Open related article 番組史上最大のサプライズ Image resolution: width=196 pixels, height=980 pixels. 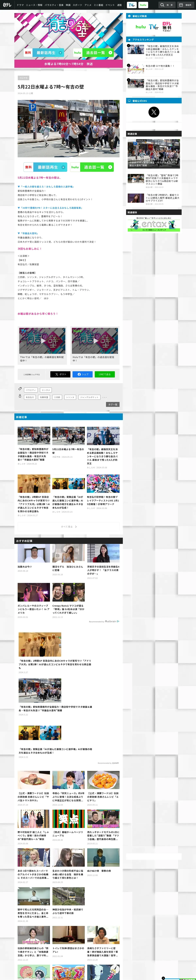(154, 199)
